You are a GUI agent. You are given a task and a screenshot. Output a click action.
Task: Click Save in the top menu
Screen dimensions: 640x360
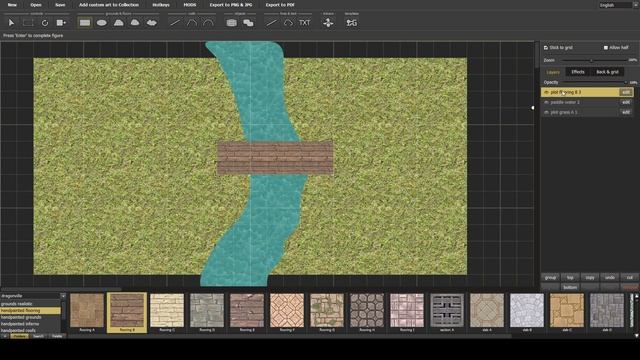60,5
